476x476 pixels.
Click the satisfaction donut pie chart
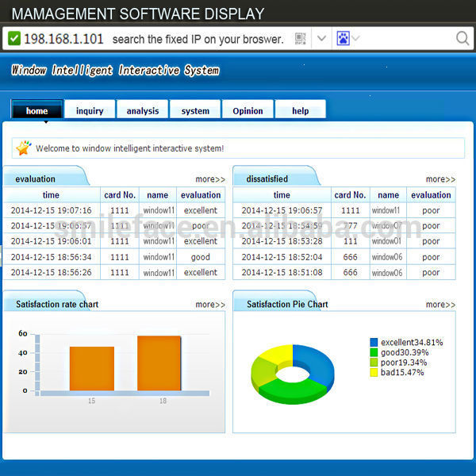293,374
